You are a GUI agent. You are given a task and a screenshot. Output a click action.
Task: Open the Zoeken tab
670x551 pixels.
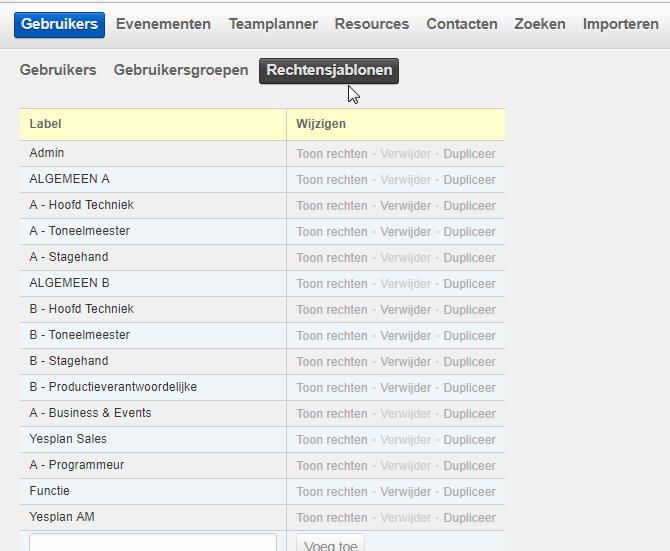(x=540, y=24)
